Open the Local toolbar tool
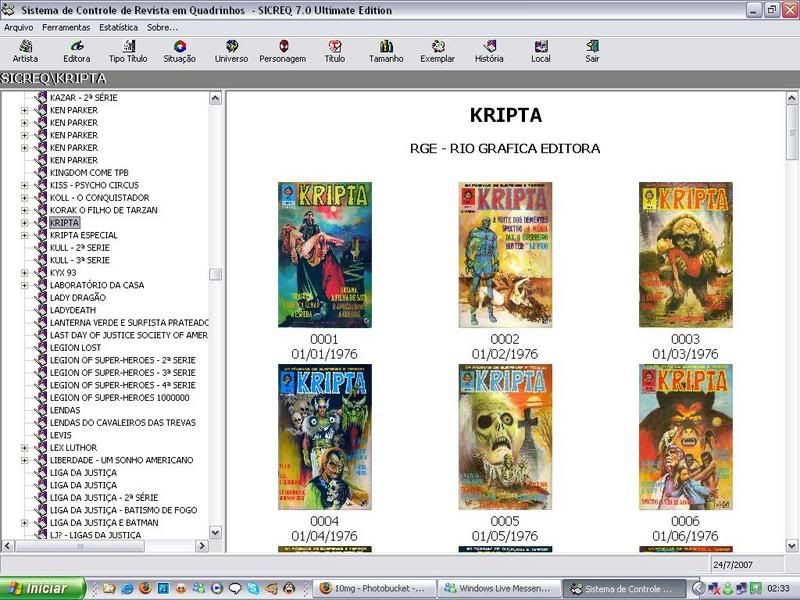This screenshot has height=600, width=800. 541,51
